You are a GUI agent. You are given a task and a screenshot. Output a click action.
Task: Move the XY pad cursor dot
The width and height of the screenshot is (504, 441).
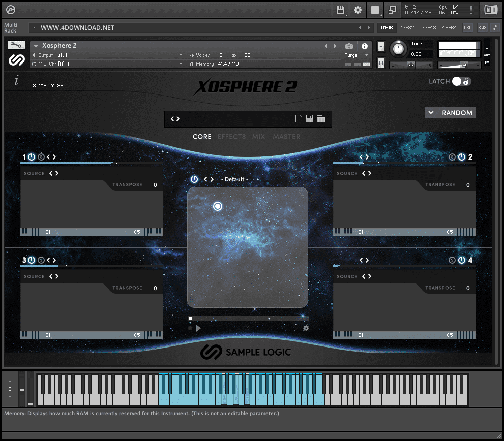click(x=218, y=206)
